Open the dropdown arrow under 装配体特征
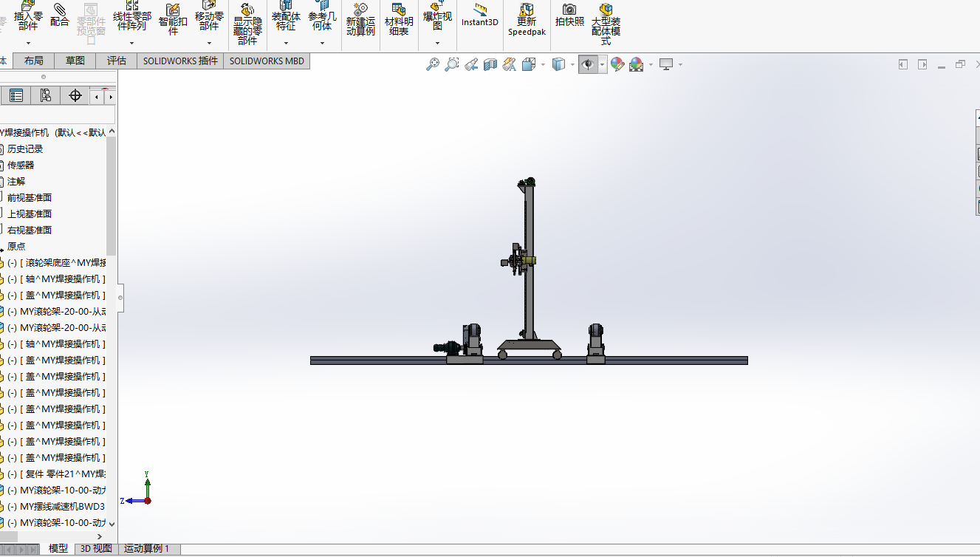The width and height of the screenshot is (980, 557). pos(285,43)
